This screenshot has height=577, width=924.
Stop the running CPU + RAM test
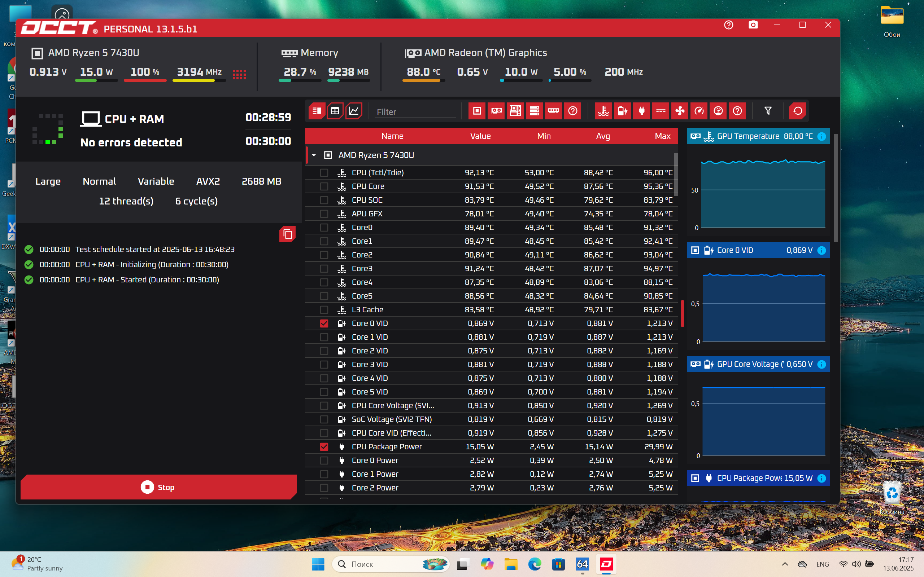click(x=158, y=487)
